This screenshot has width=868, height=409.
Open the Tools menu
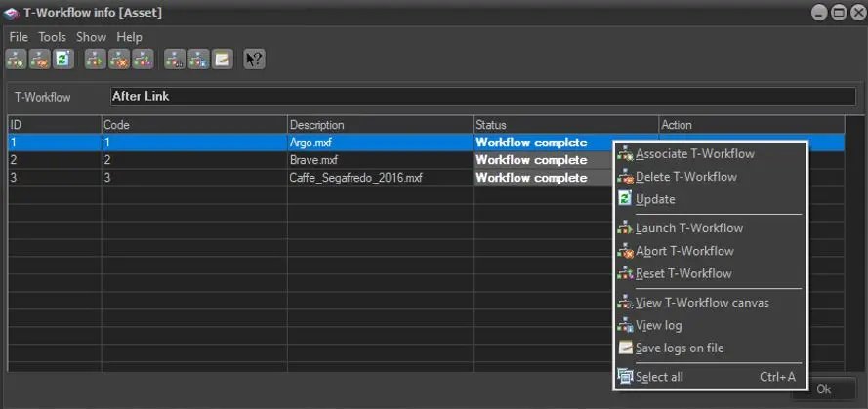click(x=52, y=37)
